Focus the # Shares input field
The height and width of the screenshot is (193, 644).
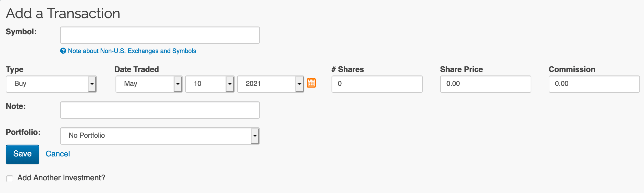(x=377, y=84)
